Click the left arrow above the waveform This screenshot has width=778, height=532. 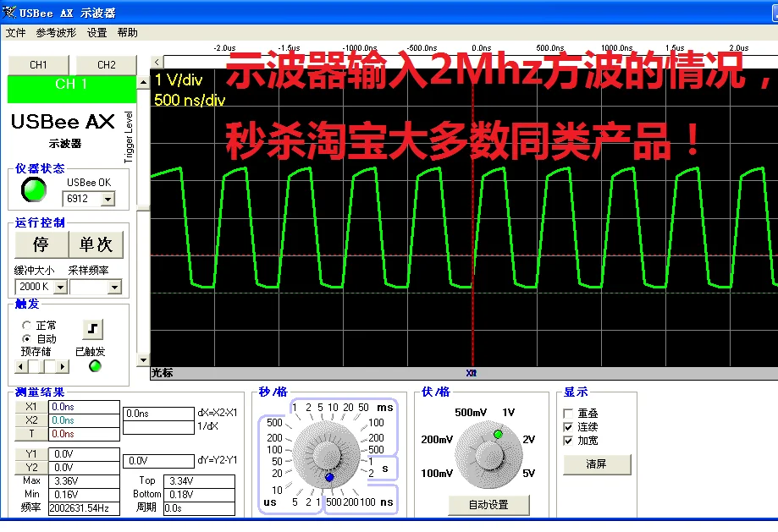click(157, 62)
